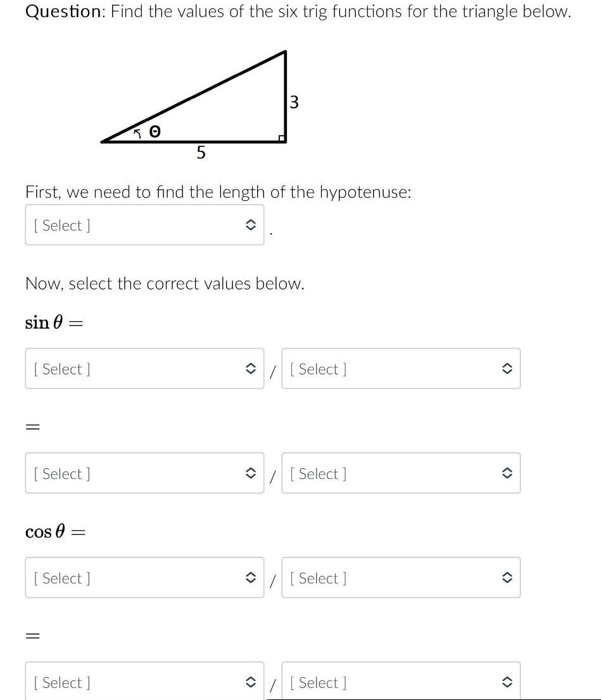Open the simplified sin θ numerator dropdown
601x700 pixels.
coord(144,473)
